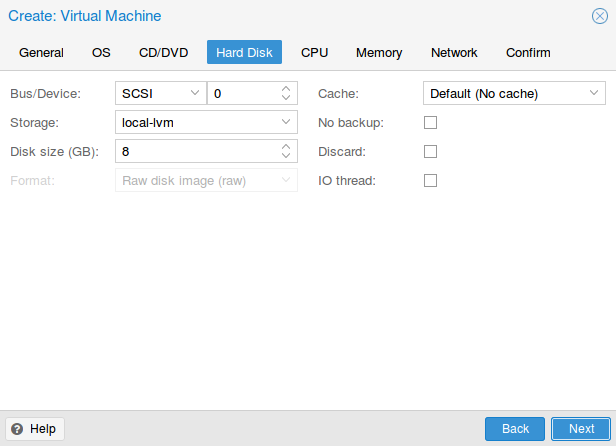Switch to the CPU tab
The height and width of the screenshot is (446, 616).
pyautogui.click(x=314, y=52)
